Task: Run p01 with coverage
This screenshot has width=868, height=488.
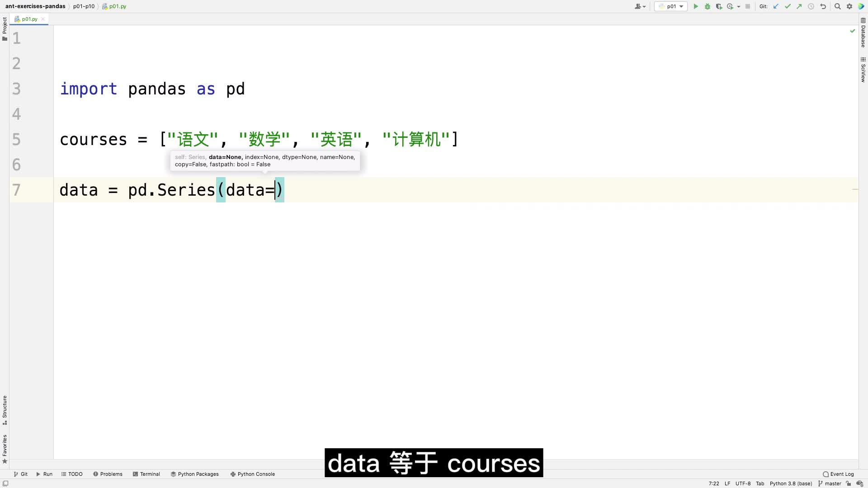Action: [x=719, y=6]
